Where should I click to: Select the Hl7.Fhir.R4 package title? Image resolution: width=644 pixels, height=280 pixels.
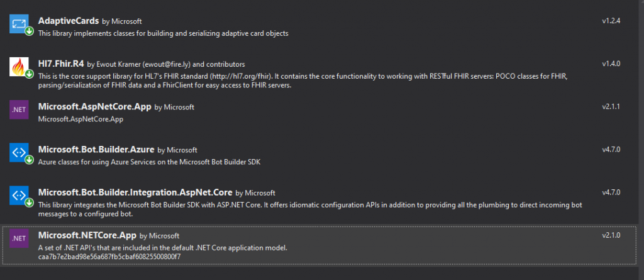tap(61, 64)
